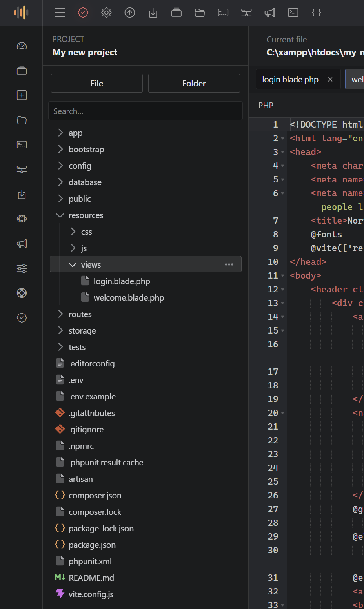The height and width of the screenshot is (609, 364).
Task: Click the File button
Action: click(97, 83)
